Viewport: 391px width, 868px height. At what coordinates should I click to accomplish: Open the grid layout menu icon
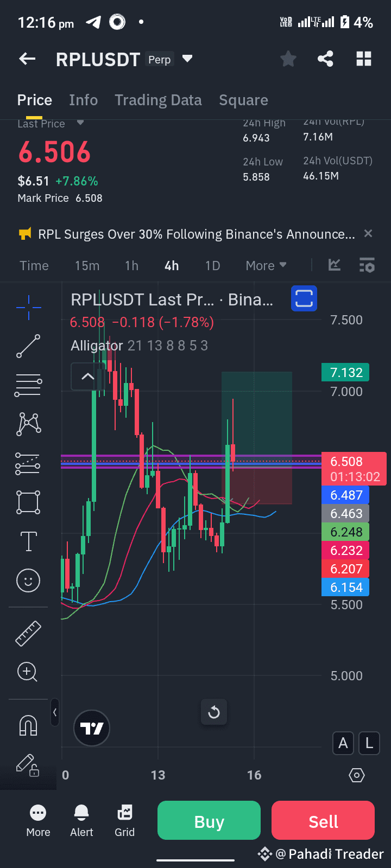point(363,59)
